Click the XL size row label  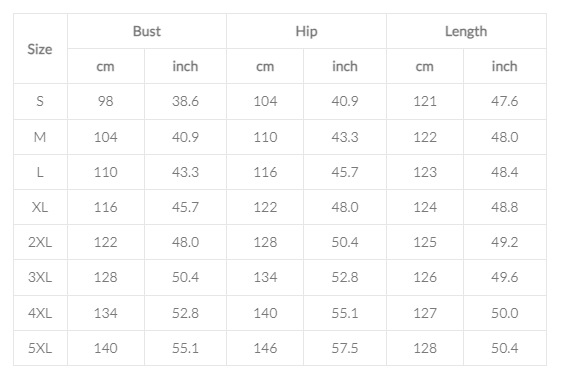40,207
